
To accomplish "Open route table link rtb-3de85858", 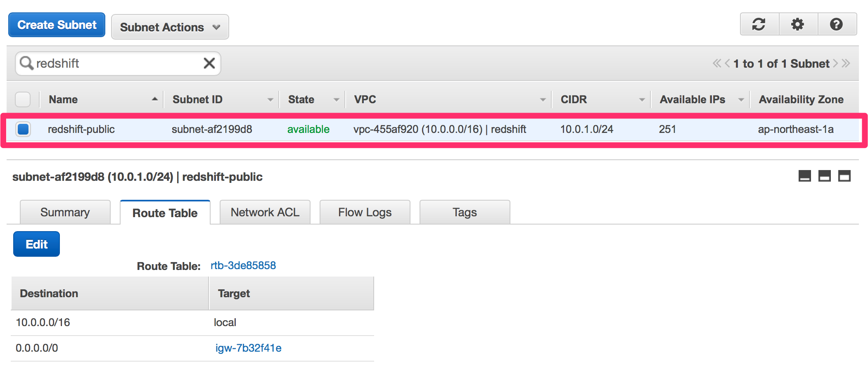I will [243, 265].
